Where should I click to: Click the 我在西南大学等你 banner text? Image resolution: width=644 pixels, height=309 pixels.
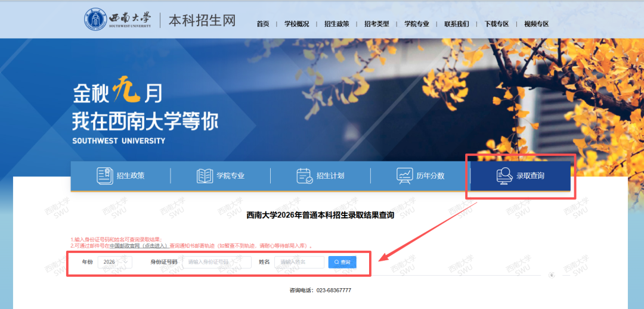click(x=145, y=121)
